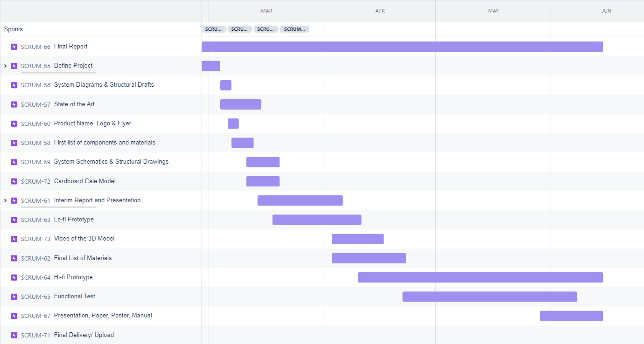Click the epic icon beside SCRUM-66
This screenshot has width=644, height=344.
click(14, 47)
